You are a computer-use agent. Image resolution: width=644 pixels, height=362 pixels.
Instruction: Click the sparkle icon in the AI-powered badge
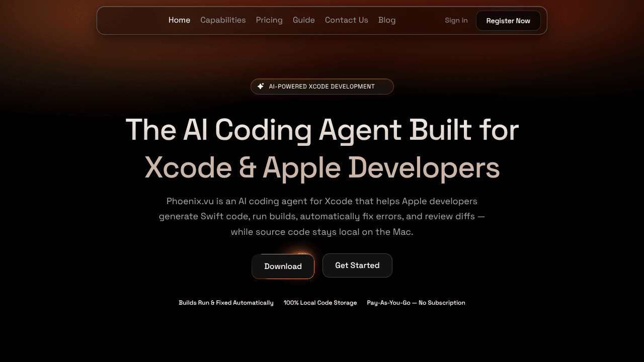[261, 86]
